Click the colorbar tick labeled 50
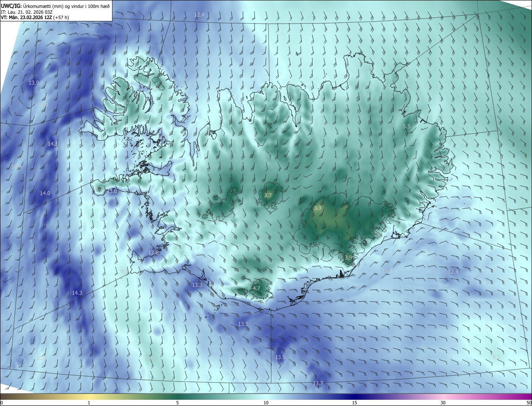Viewport: 532px width, 406px height. click(529, 403)
